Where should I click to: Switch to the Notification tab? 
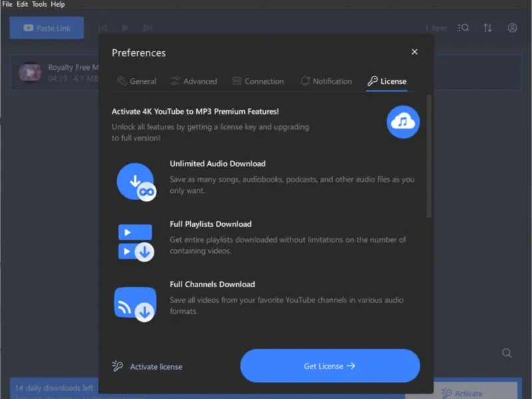(326, 81)
